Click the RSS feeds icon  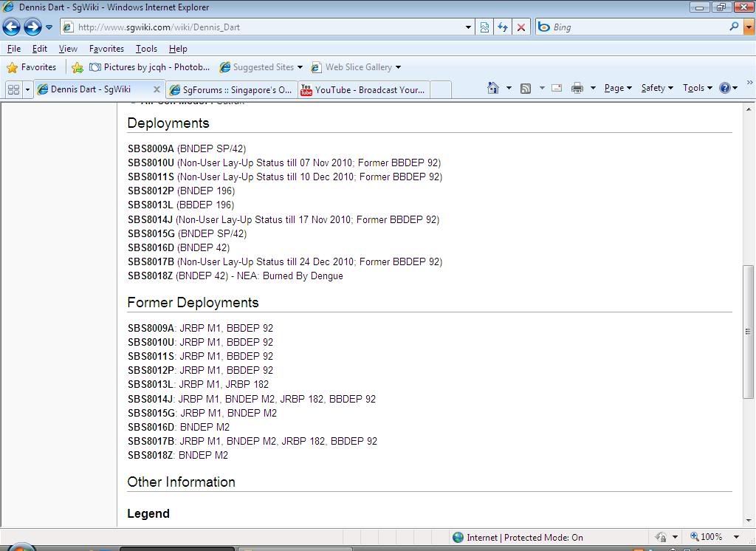coord(526,88)
